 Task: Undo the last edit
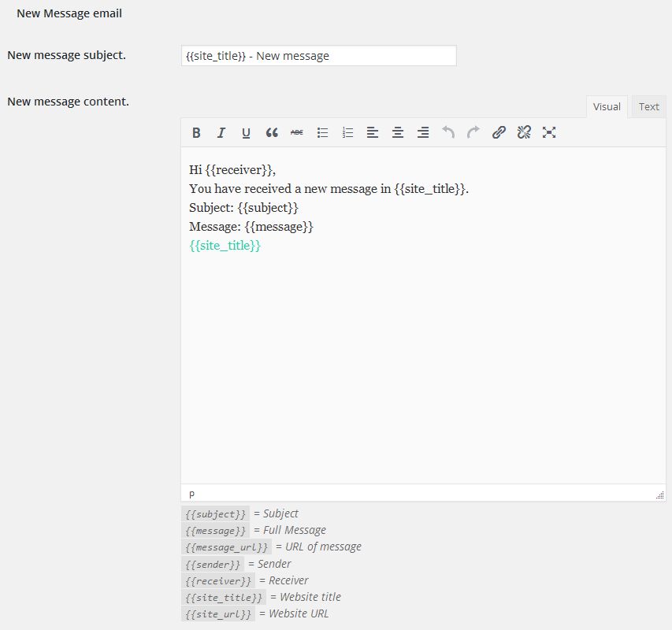click(448, 133)
